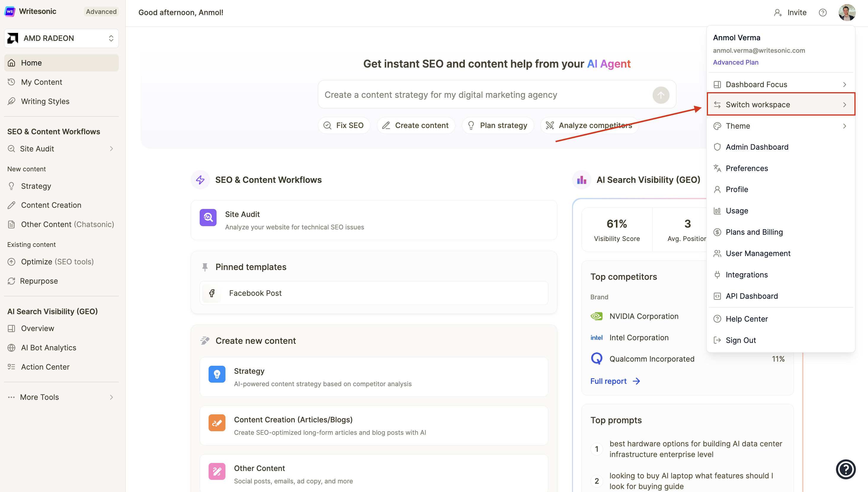Open AI Bot Analytics globe icon

12,347
